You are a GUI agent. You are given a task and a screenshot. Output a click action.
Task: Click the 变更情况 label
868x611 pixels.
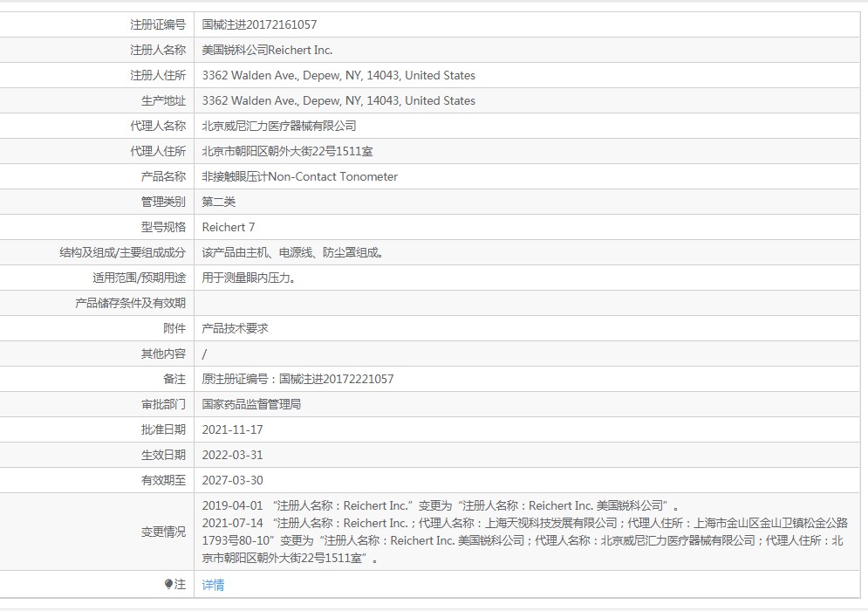tap(163, 532)
